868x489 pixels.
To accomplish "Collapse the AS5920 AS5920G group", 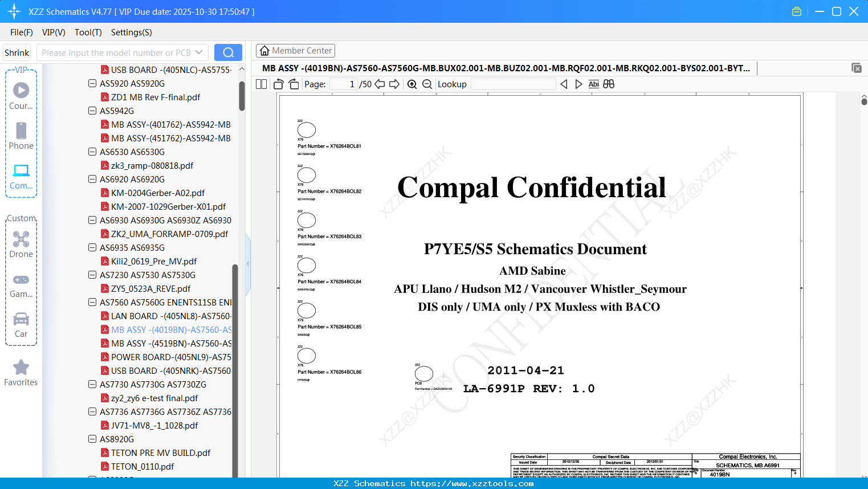I will tap(92, 83).
